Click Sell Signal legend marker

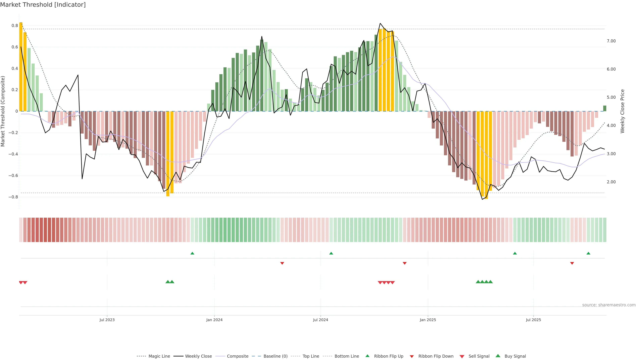pos(462,356)
